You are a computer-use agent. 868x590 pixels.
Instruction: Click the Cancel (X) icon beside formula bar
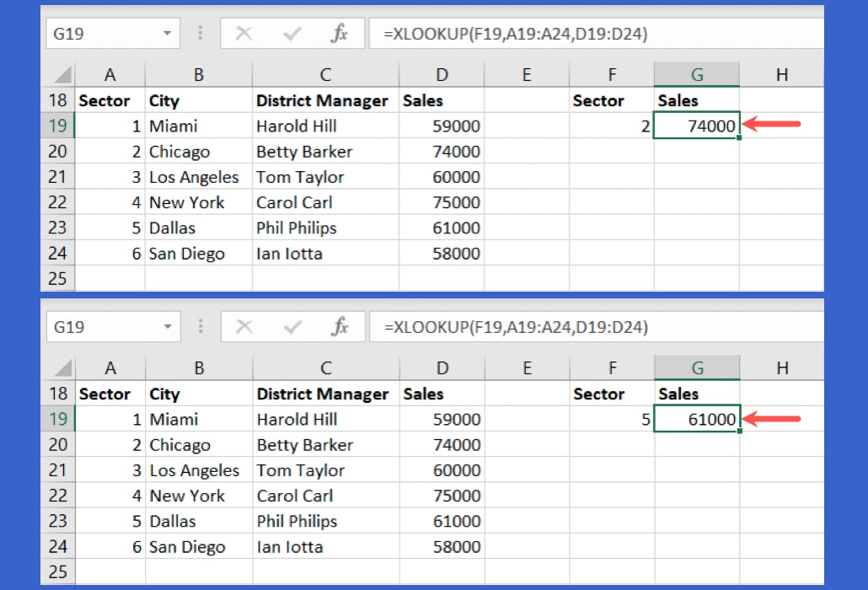click(244, 33)
